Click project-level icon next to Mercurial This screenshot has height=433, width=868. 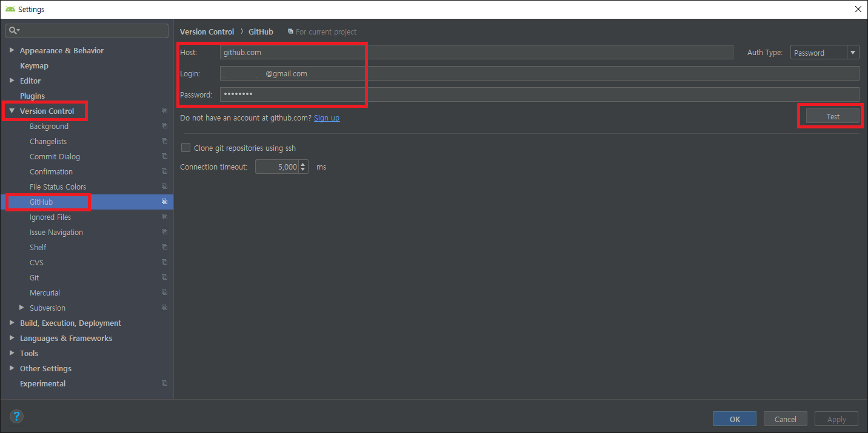point(164,293)
